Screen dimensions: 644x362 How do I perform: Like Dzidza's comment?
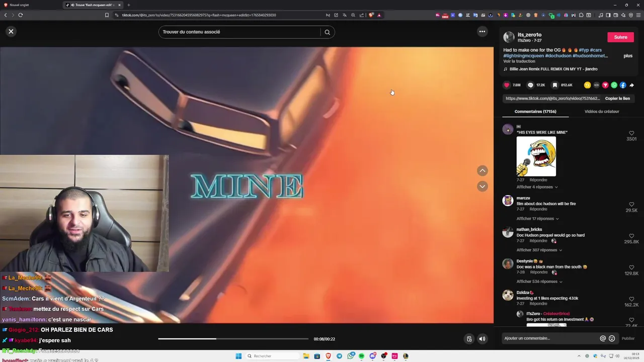click(x=631, y=299)
